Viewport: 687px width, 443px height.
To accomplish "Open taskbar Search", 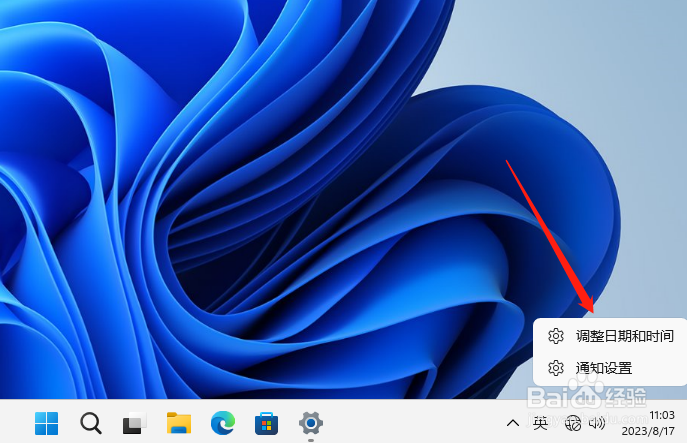I will coord(91,423).
